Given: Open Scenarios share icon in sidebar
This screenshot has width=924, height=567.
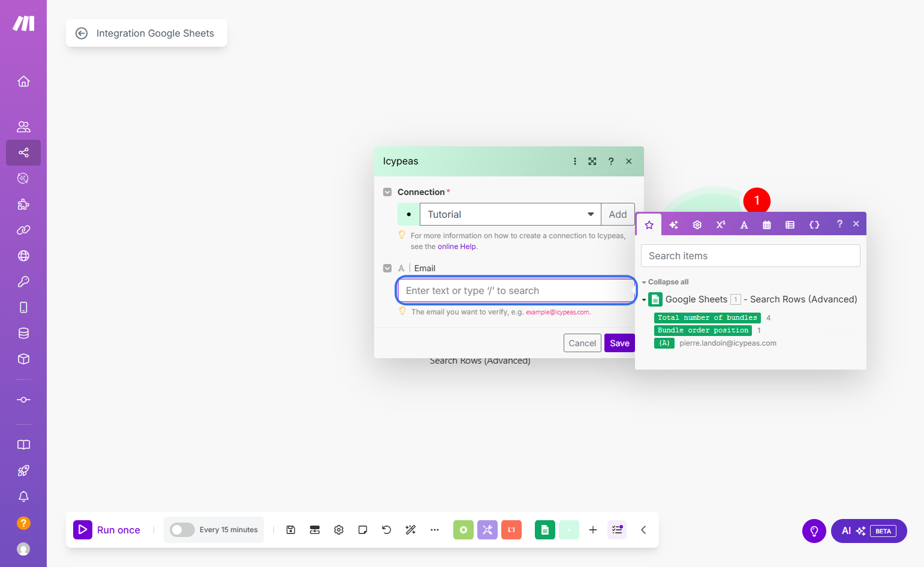Looking at the screenshot, I should [x=23, y=152].
